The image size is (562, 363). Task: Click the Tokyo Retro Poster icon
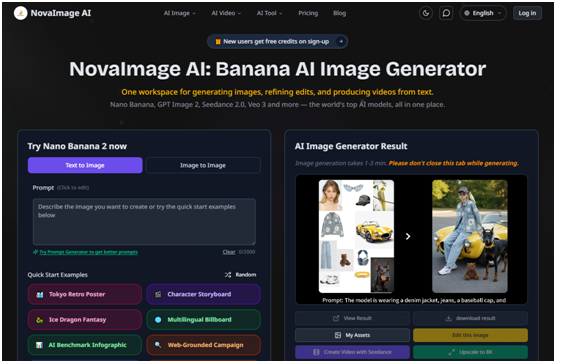pos(39,295)
